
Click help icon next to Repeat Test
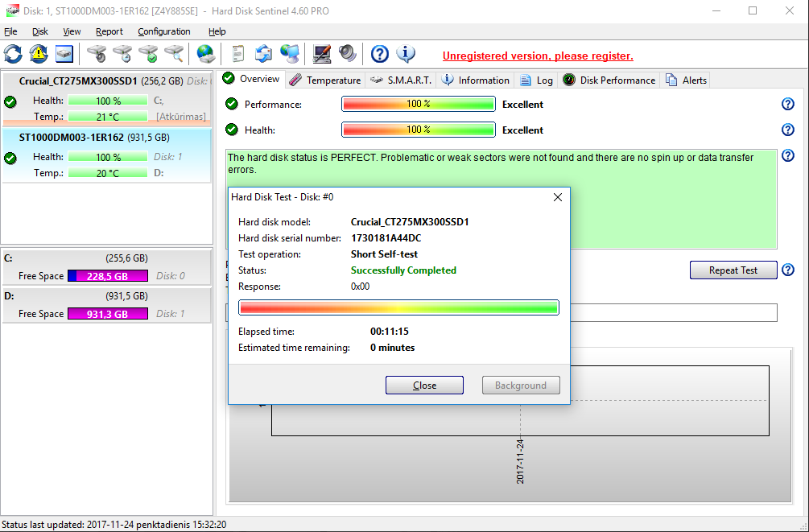pyautogui.click(x=788, y=270)
